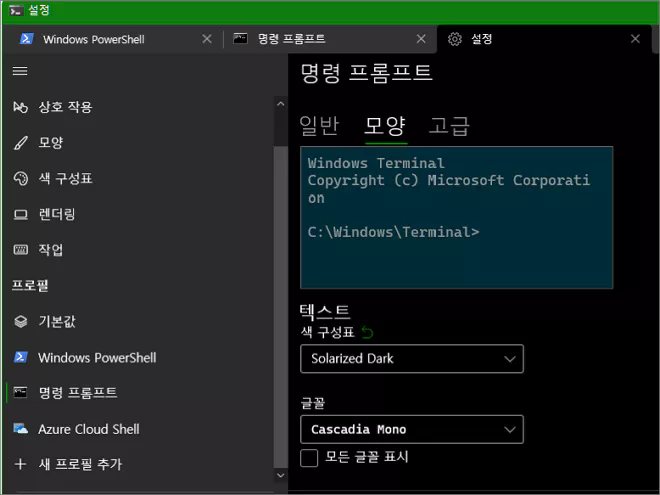Click the plus icon for 새 프로필 추가
Viewport: 660px width, 495px height.
(20, 464)
